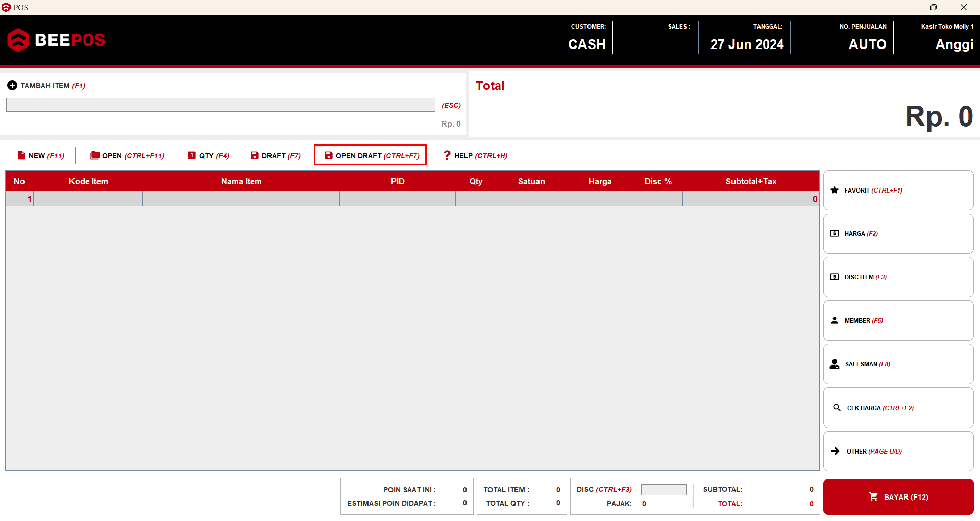Click the ESTIMASI POIN DIDAPAT label
Image resolution: width=980 pixels, height=521 pixels.
[x=391, y=503]
